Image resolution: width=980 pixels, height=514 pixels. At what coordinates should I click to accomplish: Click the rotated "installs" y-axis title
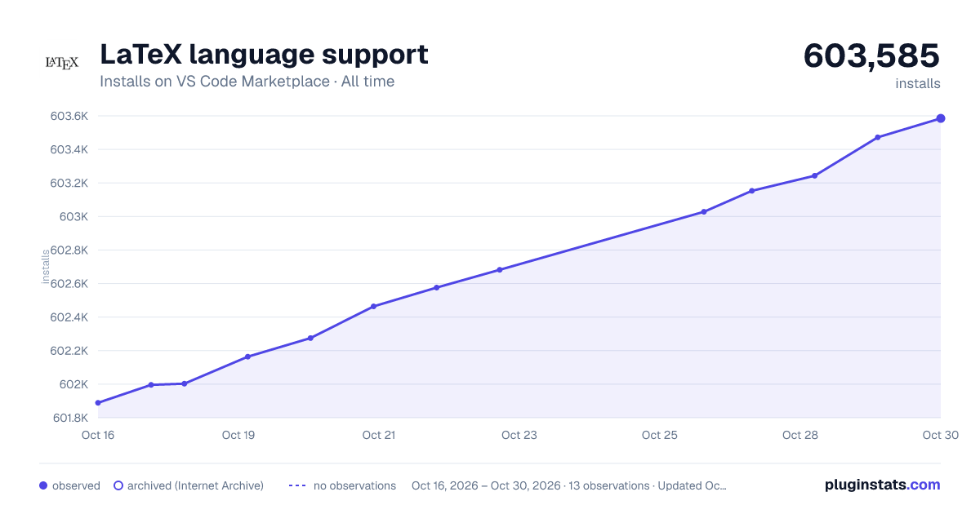pyautogui.click(x=47, y=267)
